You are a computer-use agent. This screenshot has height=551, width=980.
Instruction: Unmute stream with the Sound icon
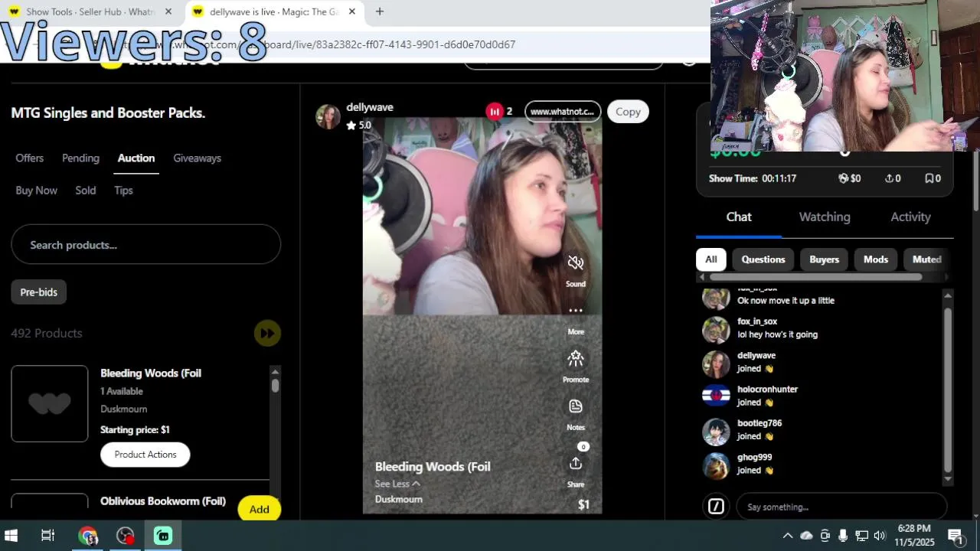click(x=576, y=263)
